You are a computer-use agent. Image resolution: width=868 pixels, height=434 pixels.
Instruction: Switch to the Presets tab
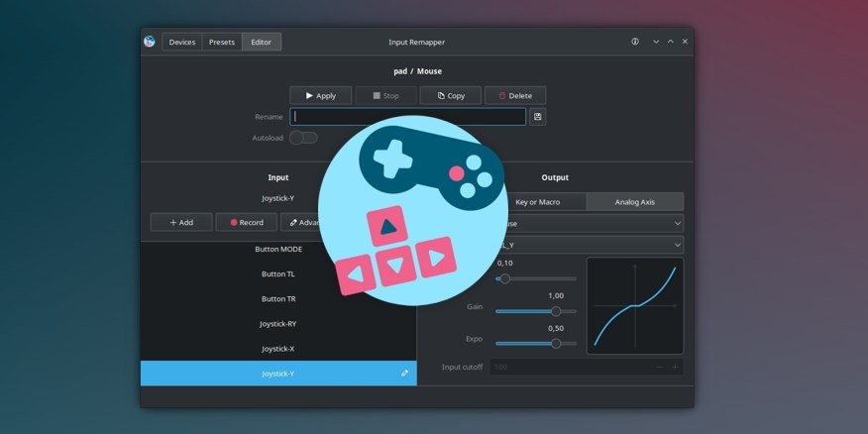222,42
